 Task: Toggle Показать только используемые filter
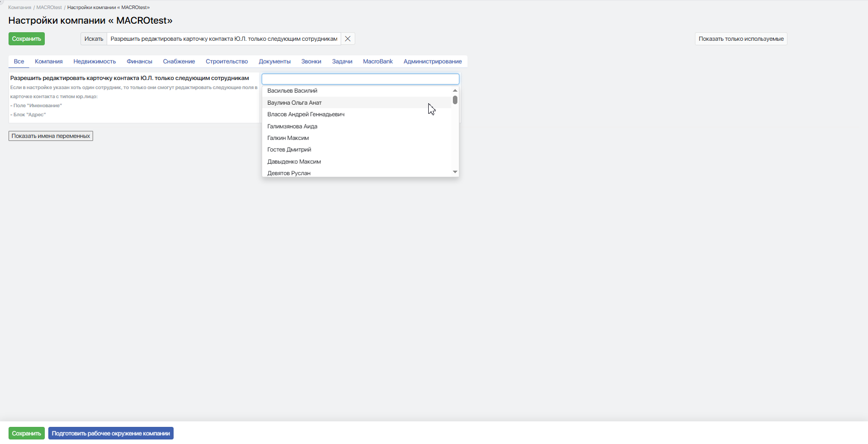741,39
